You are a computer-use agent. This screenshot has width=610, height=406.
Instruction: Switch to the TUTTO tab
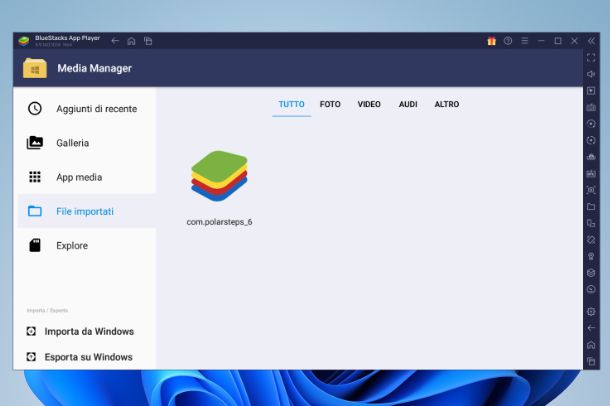(x=291, y=104)
